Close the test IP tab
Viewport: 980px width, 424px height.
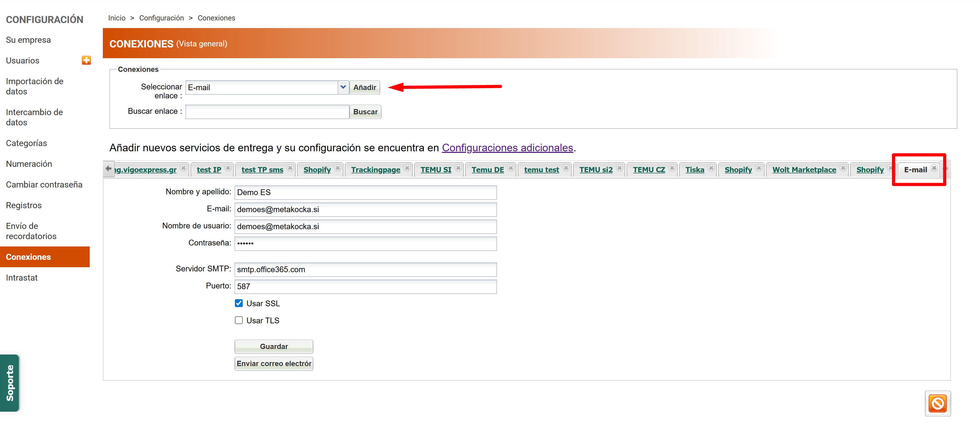point(228,168)
